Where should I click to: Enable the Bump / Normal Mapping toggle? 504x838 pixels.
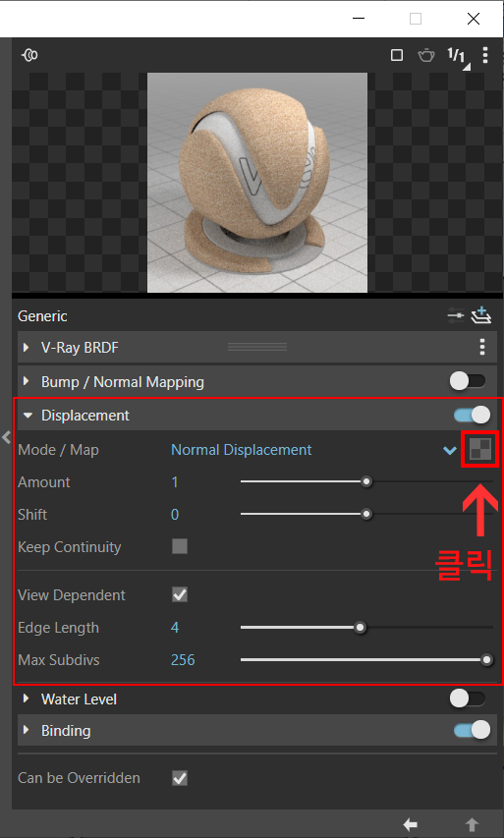pyautogui.click(x=468, y=381)
